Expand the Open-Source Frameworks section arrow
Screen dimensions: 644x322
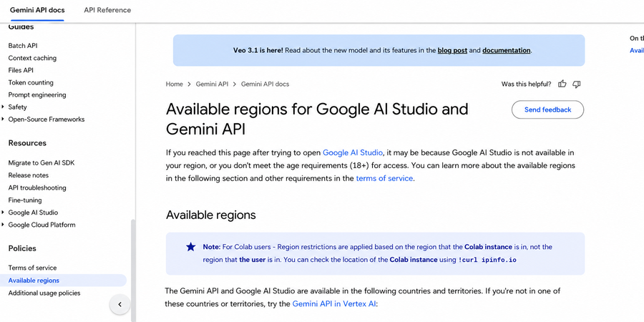click(x=4, y=119)
